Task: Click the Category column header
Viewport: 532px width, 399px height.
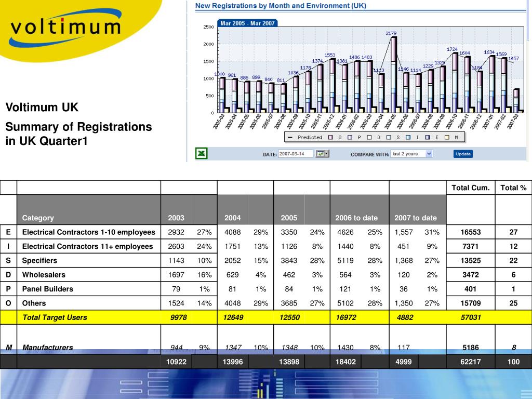Action: coord(38,218)
